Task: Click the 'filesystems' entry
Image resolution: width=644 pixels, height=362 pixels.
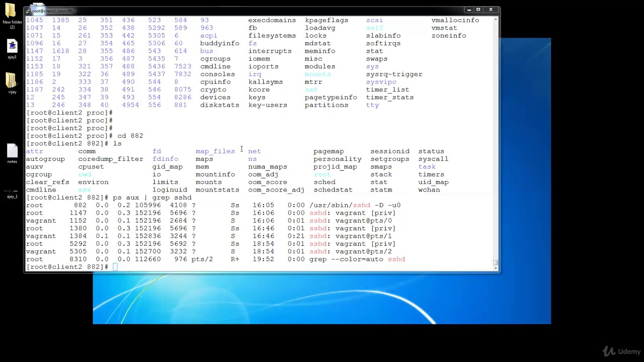Action: [x=272, y=36]
